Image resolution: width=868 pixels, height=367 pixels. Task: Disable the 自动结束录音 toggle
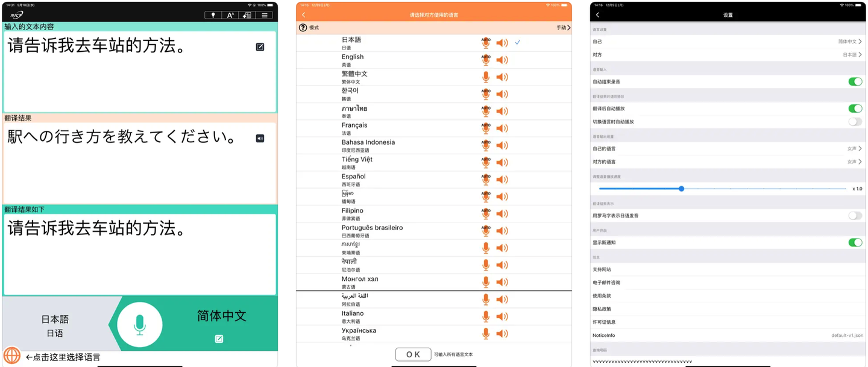[x=854, y=81]
